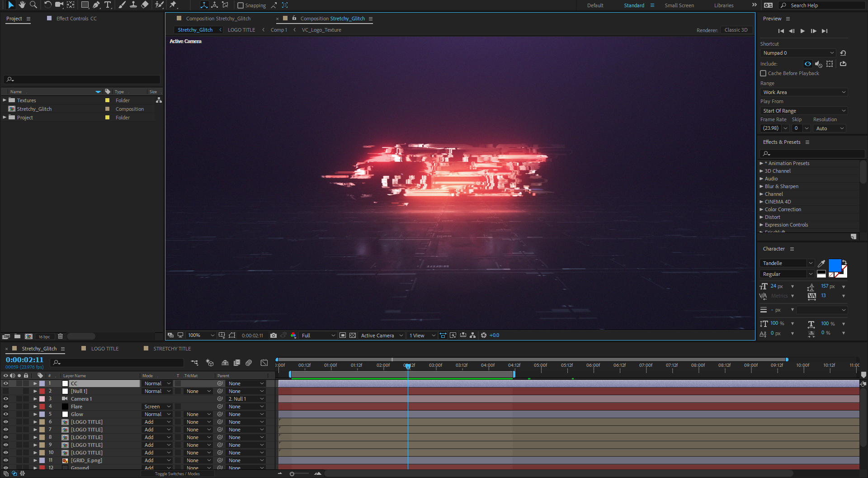
Task: Open blend mode dropdown for Flare layer
Action: [157, 407]
